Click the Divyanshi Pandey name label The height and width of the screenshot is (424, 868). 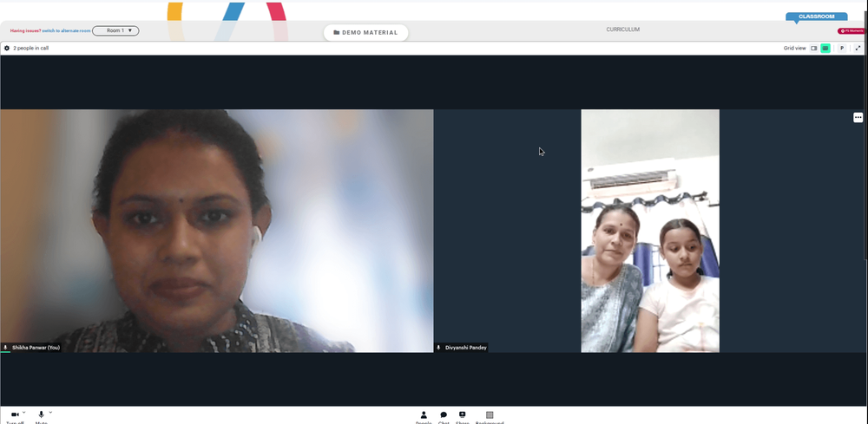point(466,348)
